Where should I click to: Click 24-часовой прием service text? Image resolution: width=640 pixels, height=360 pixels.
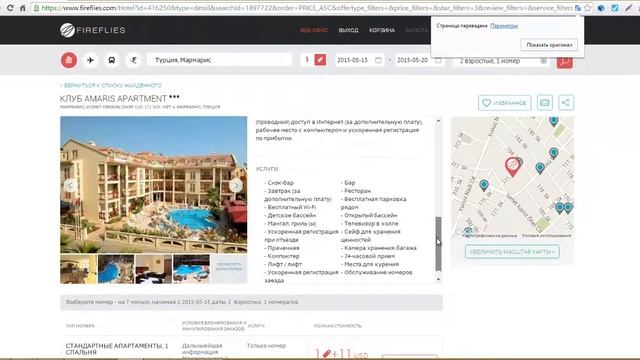(x=369, y=256)
